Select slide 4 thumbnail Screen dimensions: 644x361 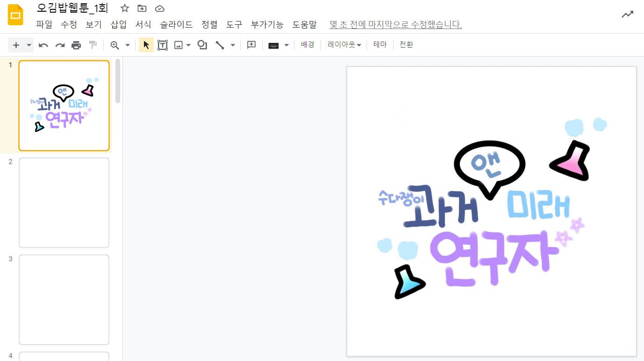point(64,356)
